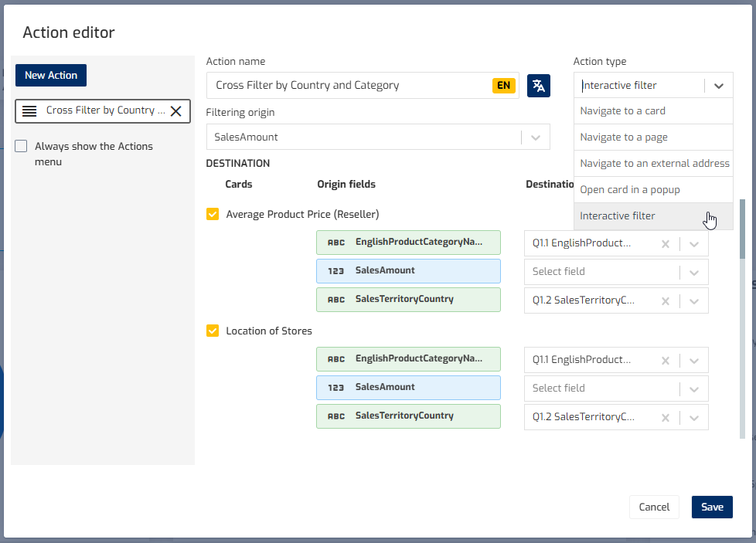Screen dimensions: 756x543
Task: Uncheck the Location of Stores card
Action: pyautogui.click(x=212, y=331)
